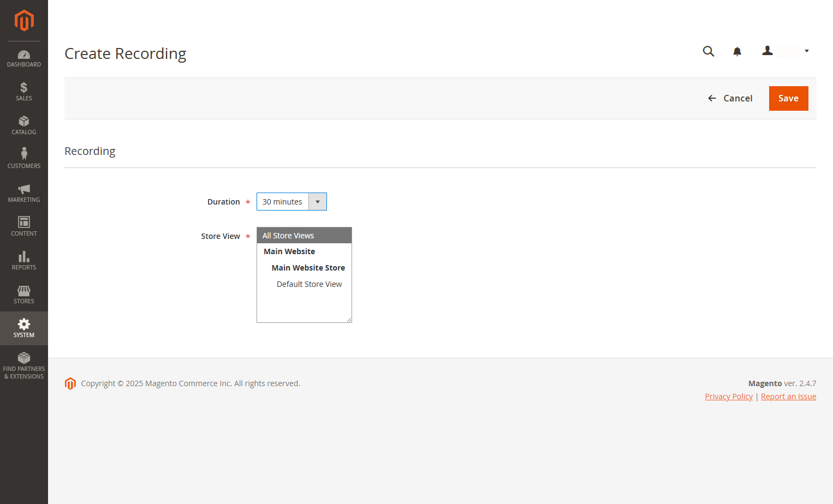Save the recording
This screenshot has height=504, width=833.
pos(788,98)
